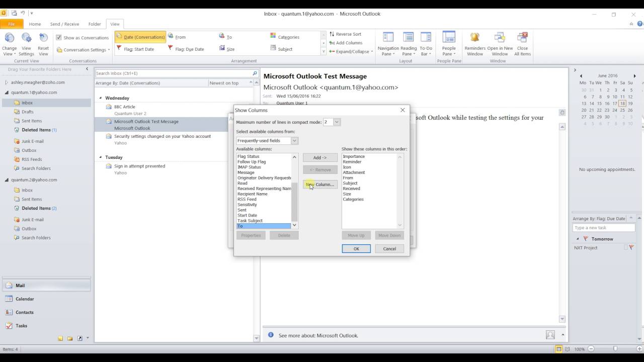Open the Tasks module
644x362 pixels.
tap(46, 325)
